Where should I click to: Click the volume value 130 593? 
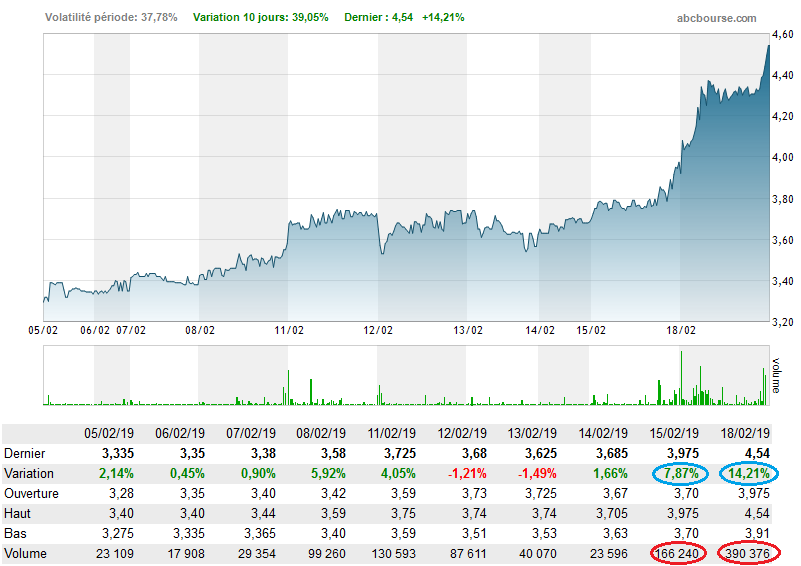393,553
